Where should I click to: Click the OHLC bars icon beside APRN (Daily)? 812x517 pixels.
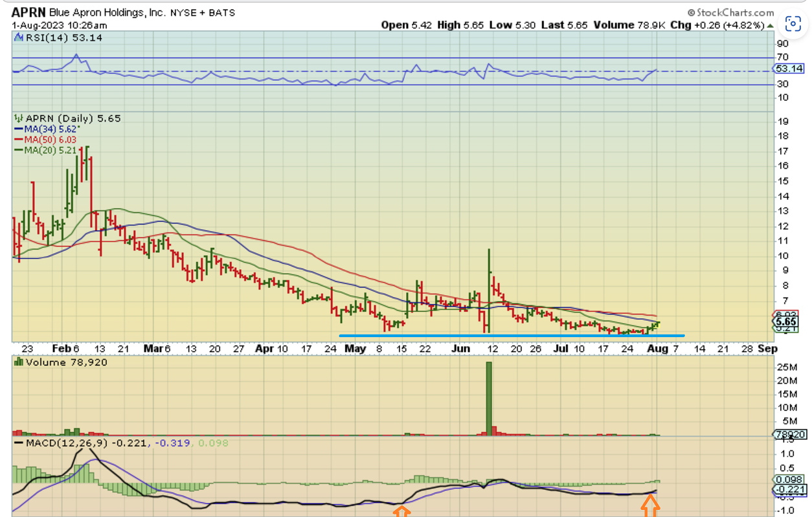click(x=19, y=118)
